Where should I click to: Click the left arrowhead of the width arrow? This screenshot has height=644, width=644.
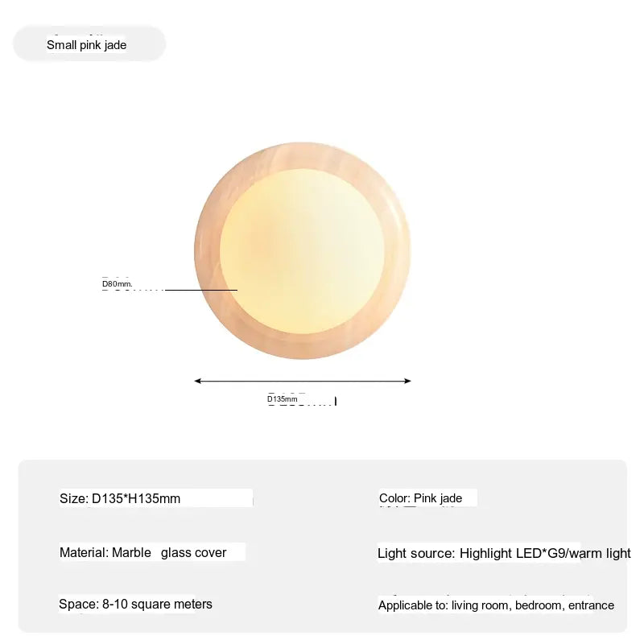pos(197,381)
